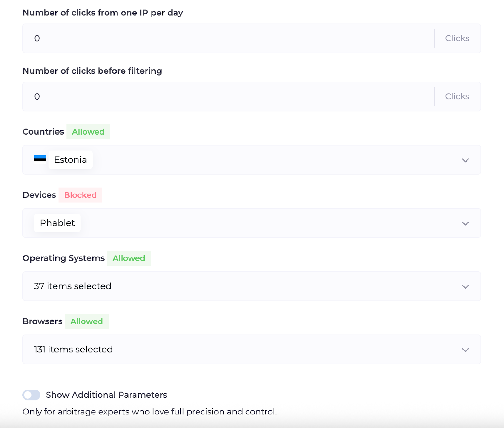This screenshot has height=428, width=504.
Task: Click the Operating Systems heading label
Action: click(63, 258)
